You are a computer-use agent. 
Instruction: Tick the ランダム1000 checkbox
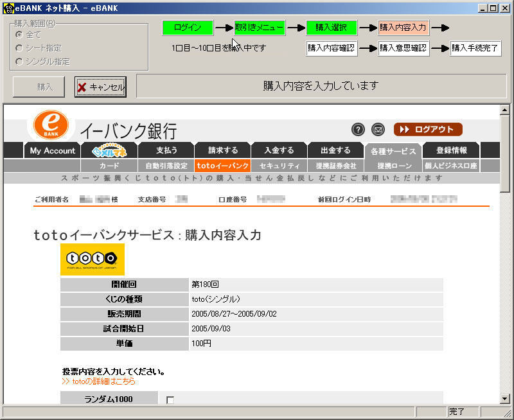(170, 400)
